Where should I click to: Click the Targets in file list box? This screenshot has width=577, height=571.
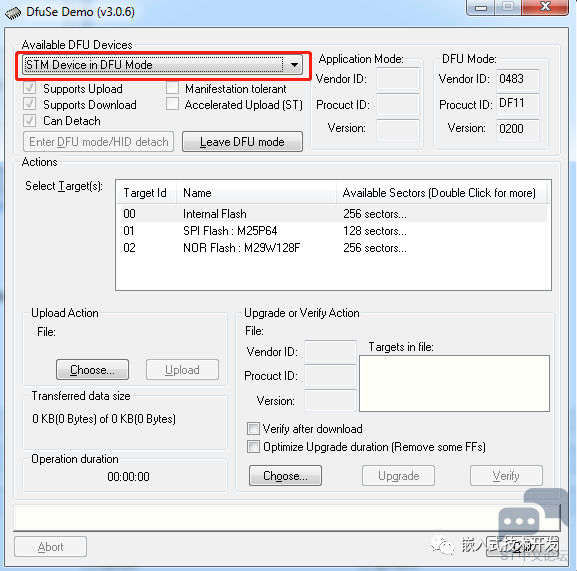tap(454, 383)
